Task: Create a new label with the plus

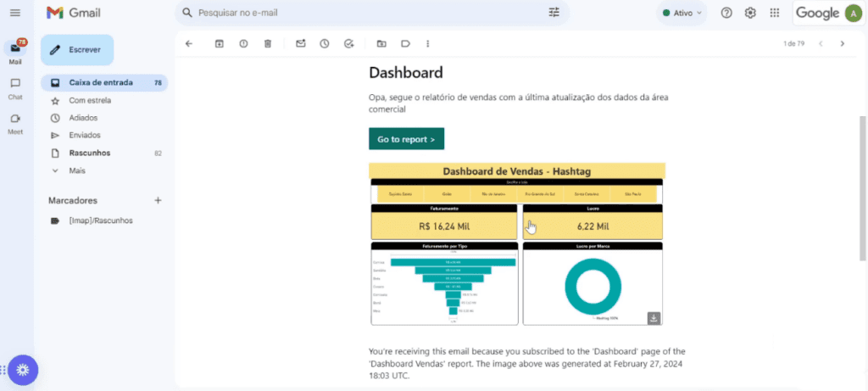Action: (158, 200)
